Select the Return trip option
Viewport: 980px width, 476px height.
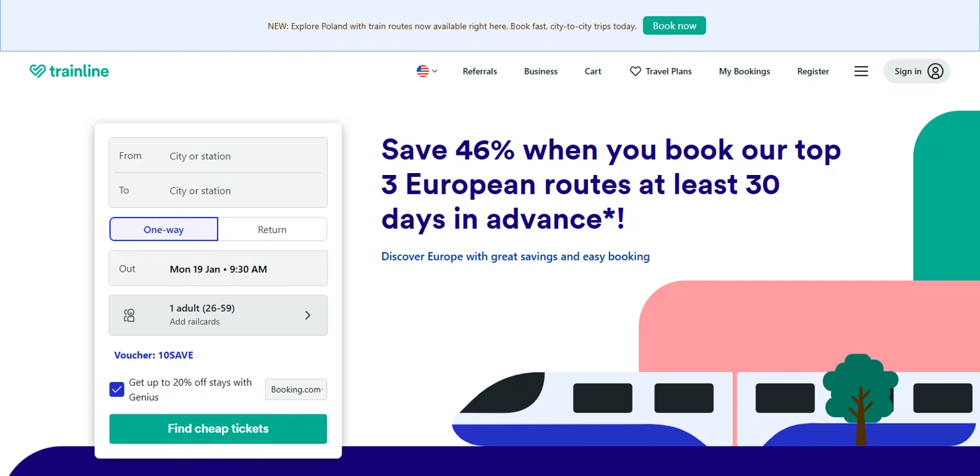point(272,230)
